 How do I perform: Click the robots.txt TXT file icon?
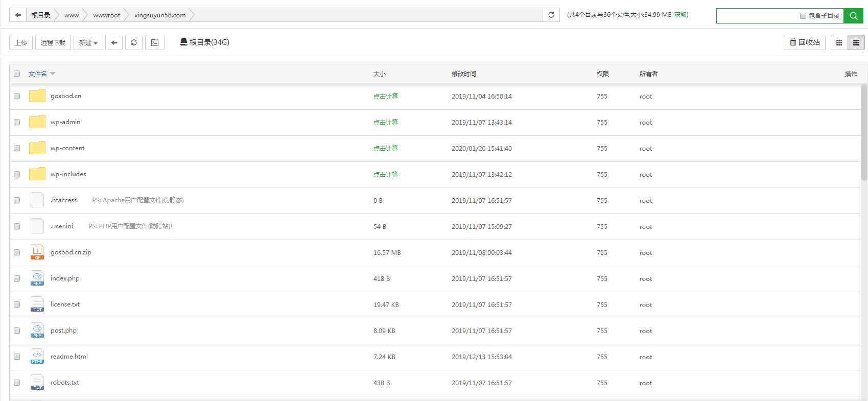click(37, 382)
